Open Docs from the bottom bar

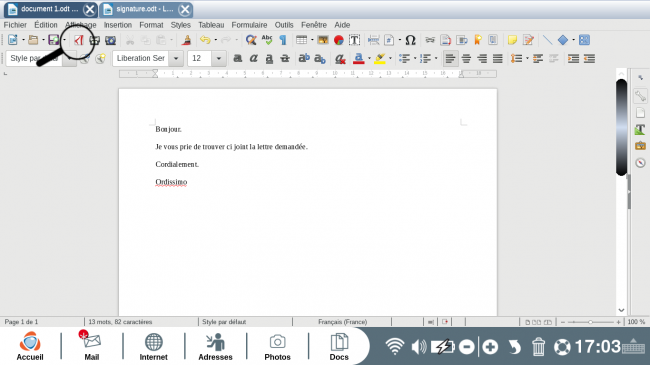(339, 346)
